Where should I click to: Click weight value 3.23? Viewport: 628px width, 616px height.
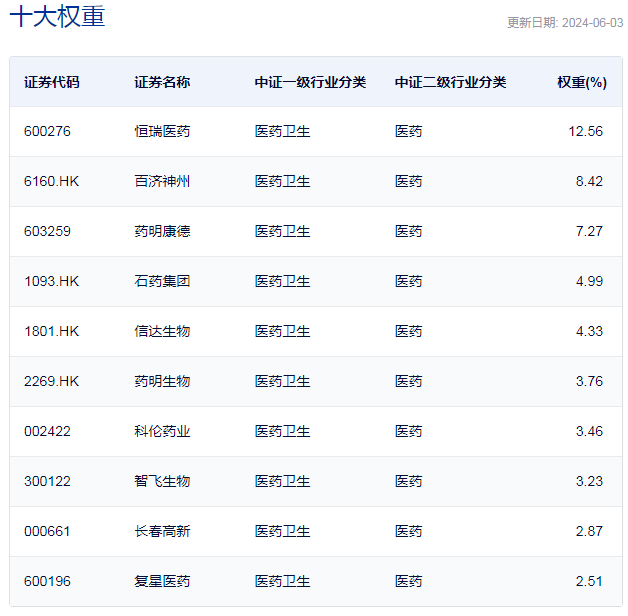coord(589,482)
